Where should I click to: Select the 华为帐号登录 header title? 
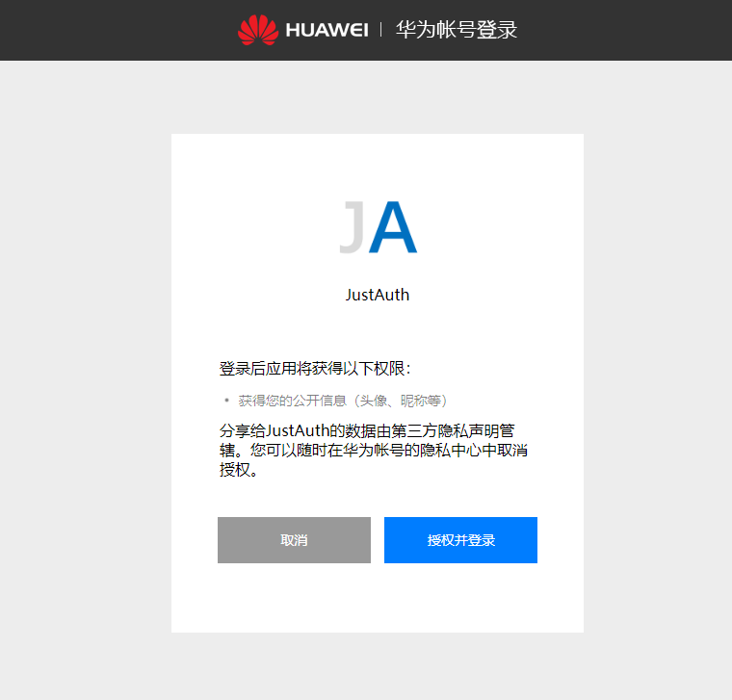(457, 30)
